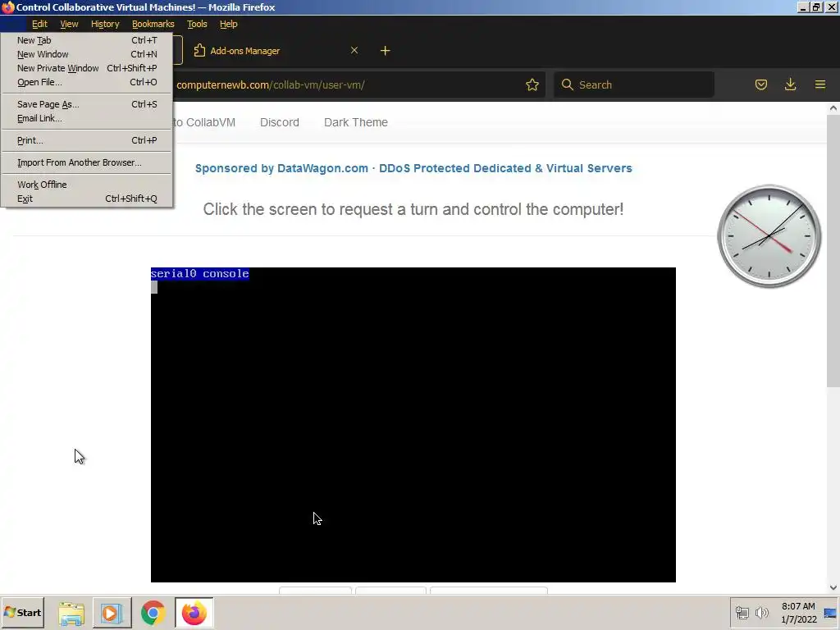Click the Search input field
This screenshot has width=840, height=630.
(634, 84)
